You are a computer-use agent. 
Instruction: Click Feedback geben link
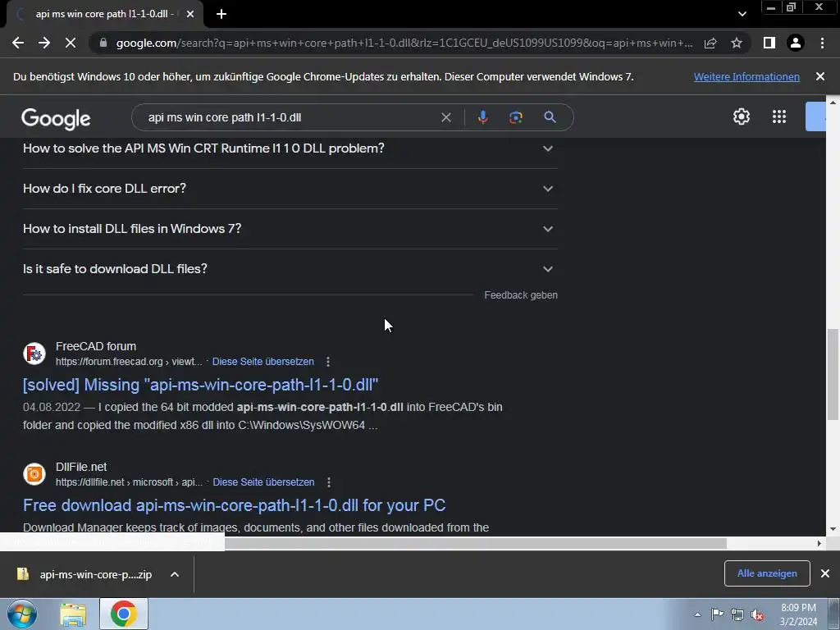pos(521,295)
